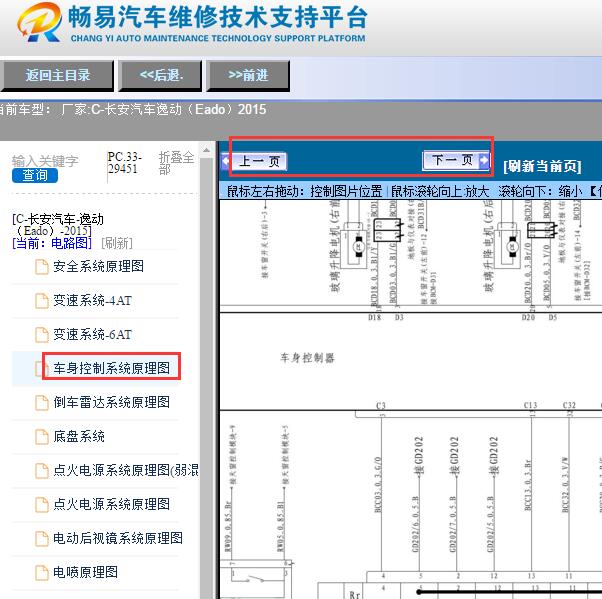Click 折叠全部 to collapse all

coord(176,163)
